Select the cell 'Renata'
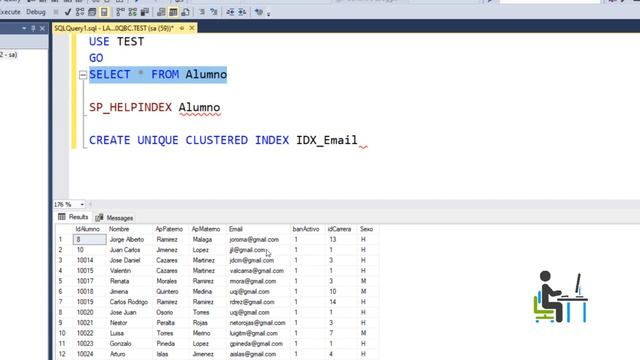This screenshot has height=360, width=640. [x=130, y=281]
